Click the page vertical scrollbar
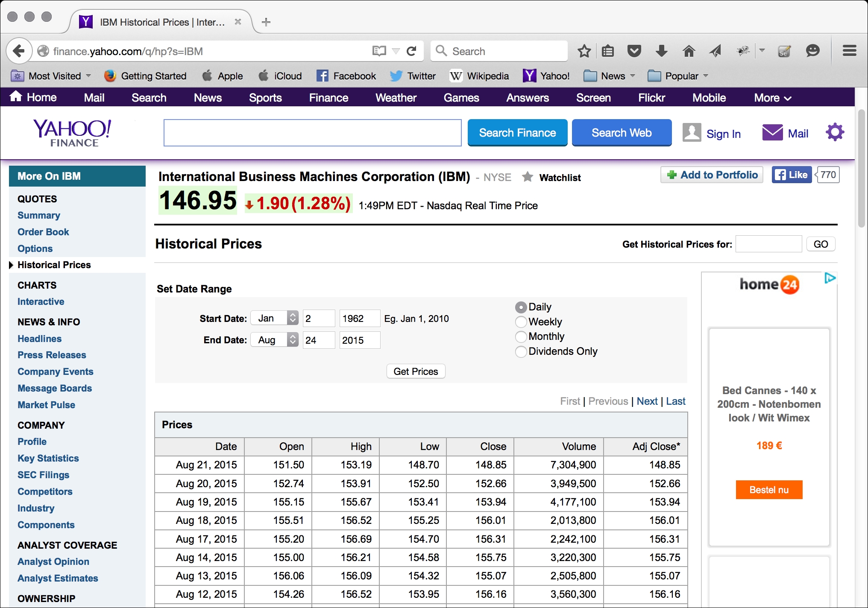 [861, 169]
